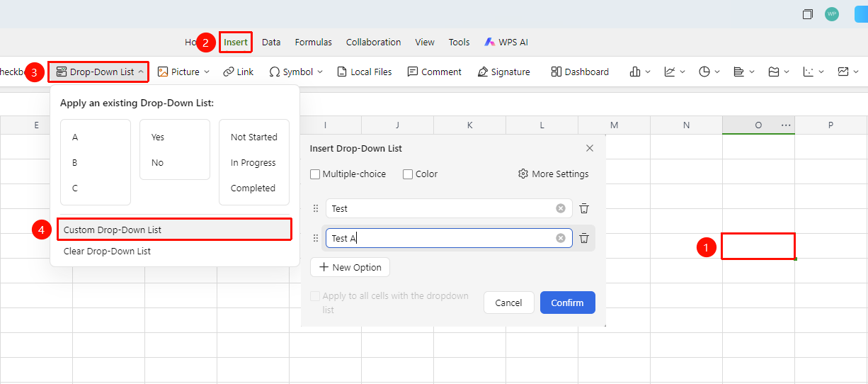Insert a scatter chart
This screenshot has width=868, height=384.
pyautogui.click(x=809, y=72)
